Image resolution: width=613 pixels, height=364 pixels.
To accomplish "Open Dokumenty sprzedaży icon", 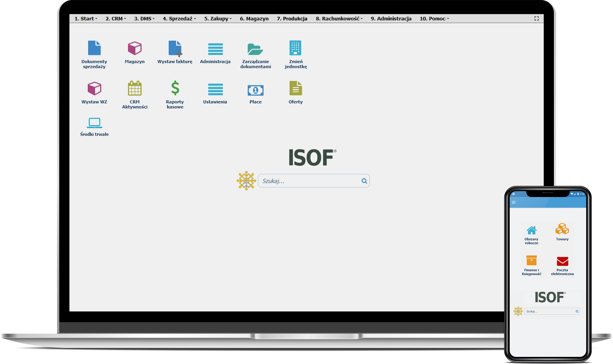I will [x=94, y=48].
